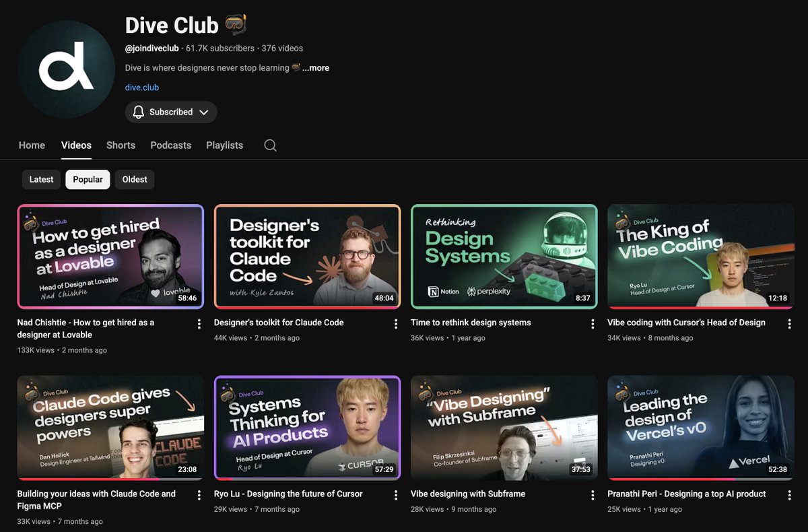
Task: Open title Pranathi Peri - Designing a top AI product
Action: click(x=687, y=494)
